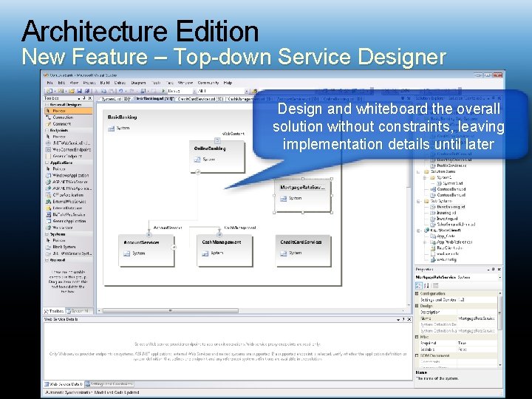Click the Save All toolbar icon
532x399 pixels.
[87, 91]
